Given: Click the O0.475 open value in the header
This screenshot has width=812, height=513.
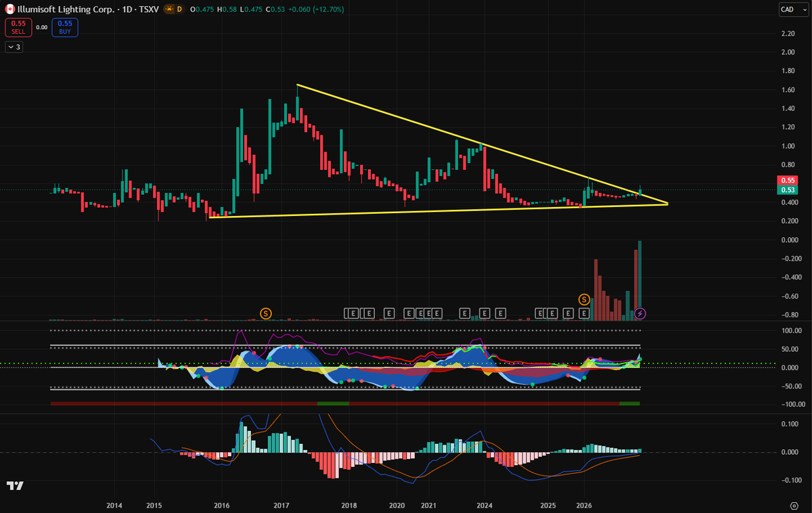Looking at the screenshot, I should tap(202, 9).
